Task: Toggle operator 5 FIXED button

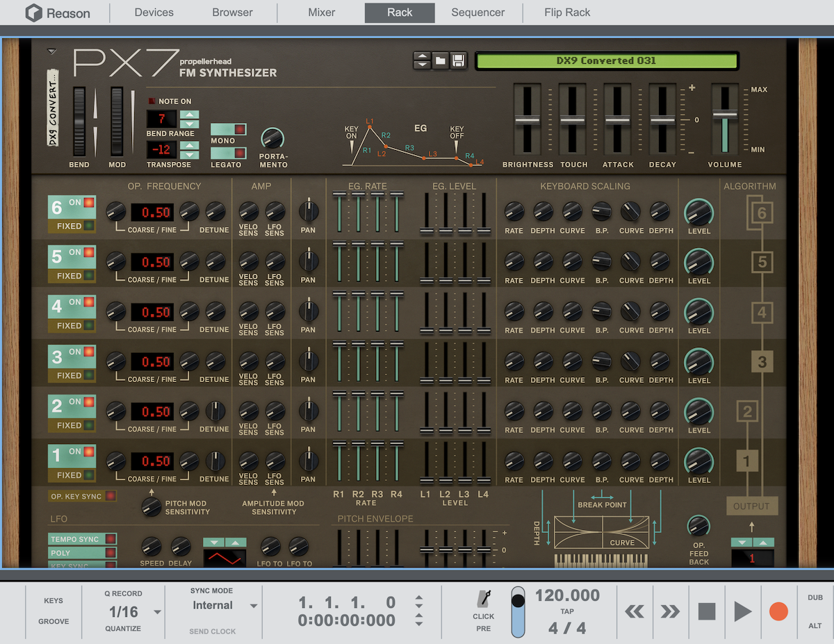Action: pyautogui.click(x=72, y=276)
